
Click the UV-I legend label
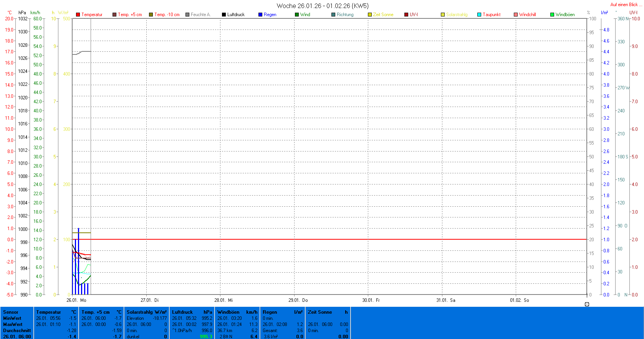click(414, 15)
